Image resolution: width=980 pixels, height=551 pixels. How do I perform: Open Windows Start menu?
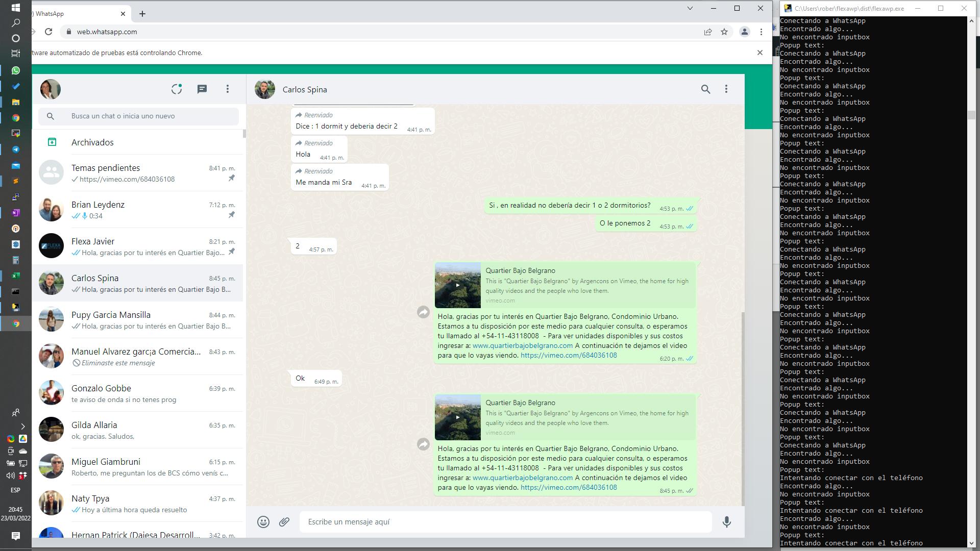16,8
